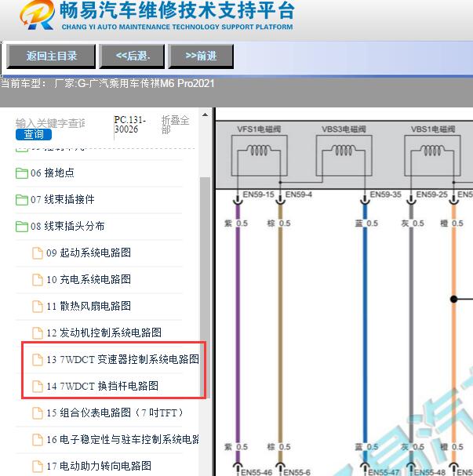
Task: Open 16 电子稳定性与驻车控制系统 diagram
Action: pyautogui.click(x=122, y=439)
